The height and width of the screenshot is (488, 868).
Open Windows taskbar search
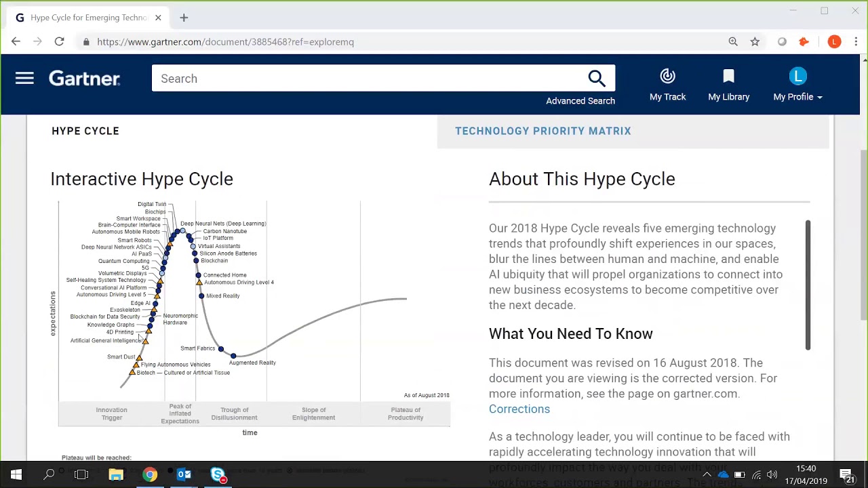click(49, 475)
